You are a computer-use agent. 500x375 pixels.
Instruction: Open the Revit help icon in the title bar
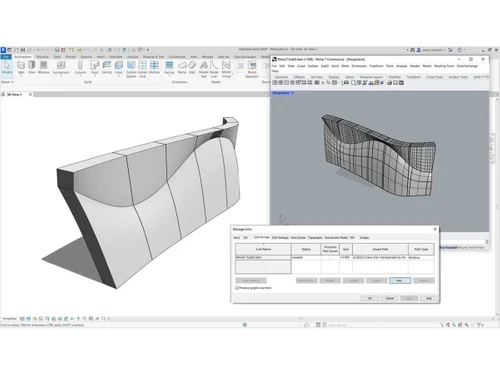459,50
